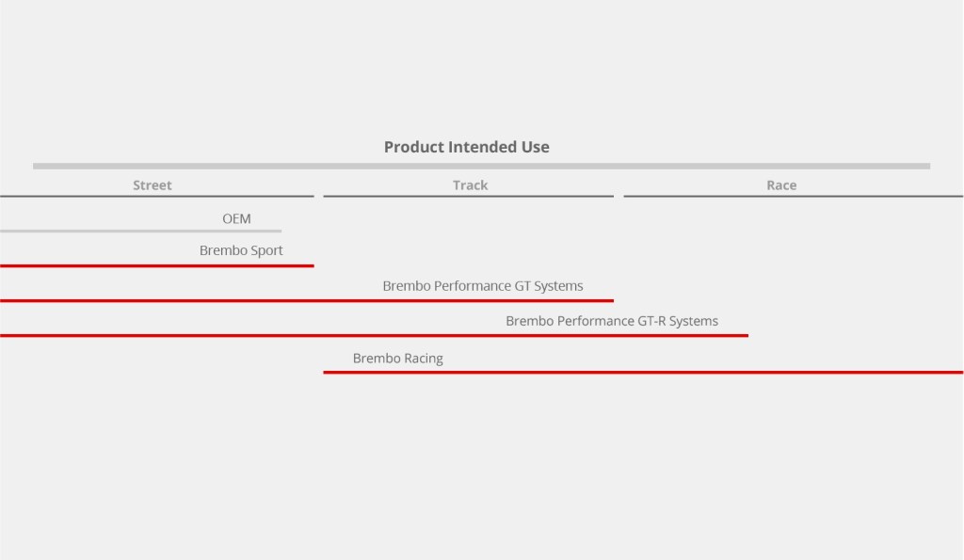Click the word "GT-R" in the product label
964x560 pixels.
[x=651, y=321]
